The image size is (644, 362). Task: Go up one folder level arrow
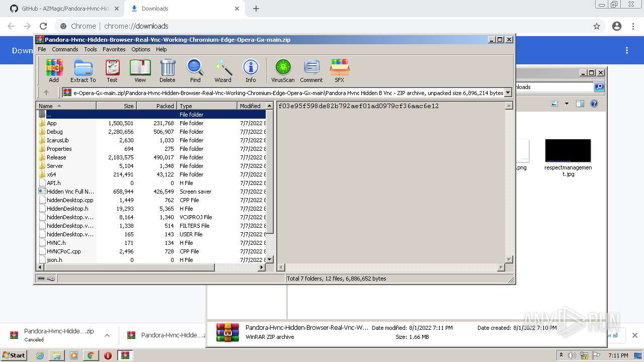[x=46, y=93]
